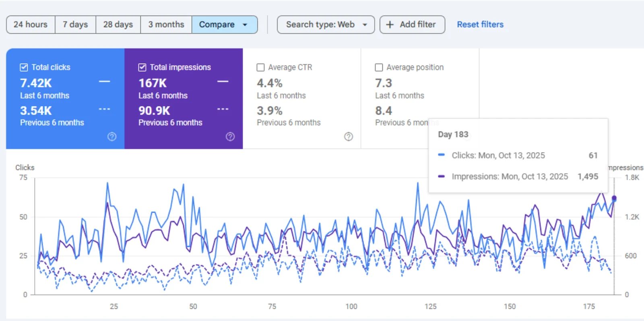Click help icon on Average CTR card
Image resolution: width=644 pixels, height=321 pixels.
point(349,137)
